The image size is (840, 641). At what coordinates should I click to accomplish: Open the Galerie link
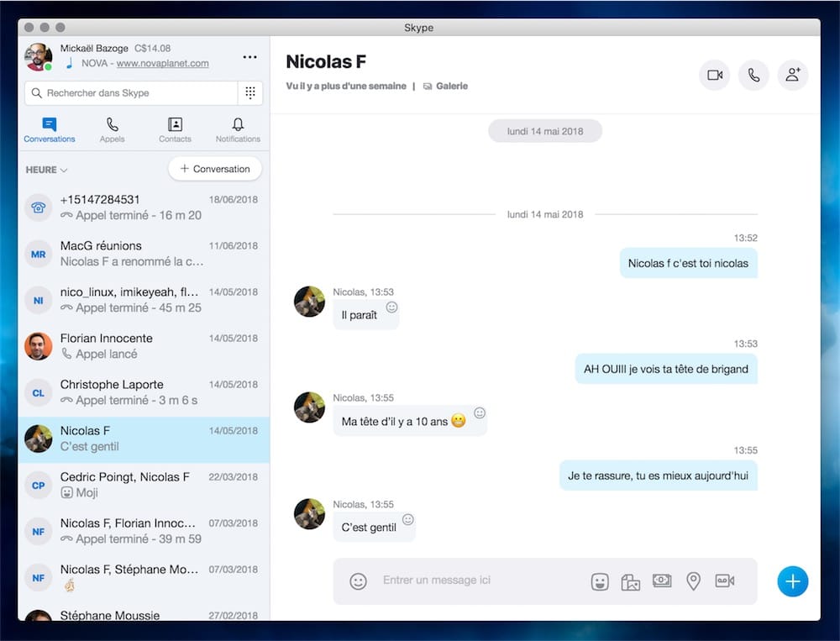(446, 86)
